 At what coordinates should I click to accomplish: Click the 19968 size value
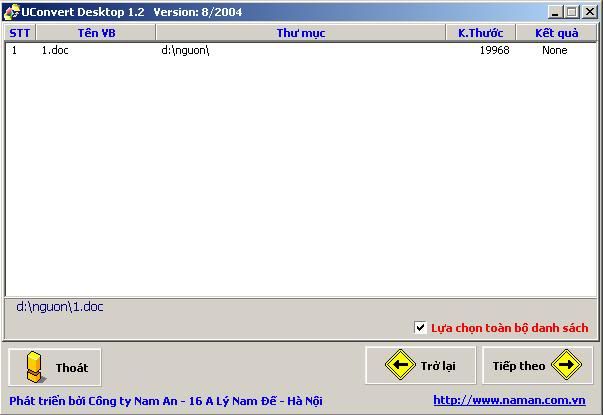point(495,50)
